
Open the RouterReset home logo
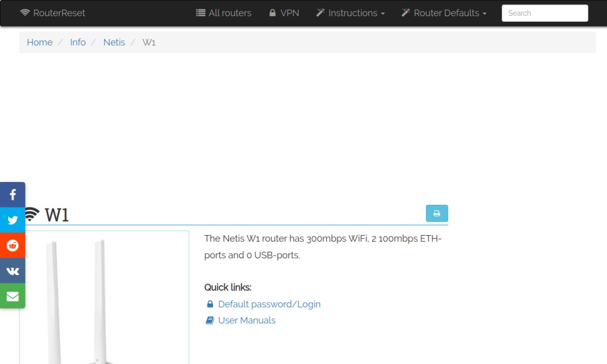(53, 13)
